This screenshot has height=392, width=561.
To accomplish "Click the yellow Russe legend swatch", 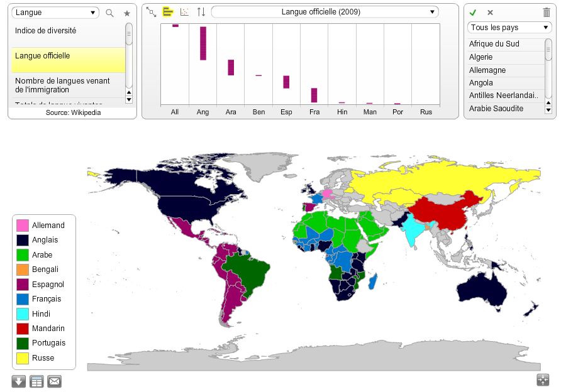I will click(23, 358).
